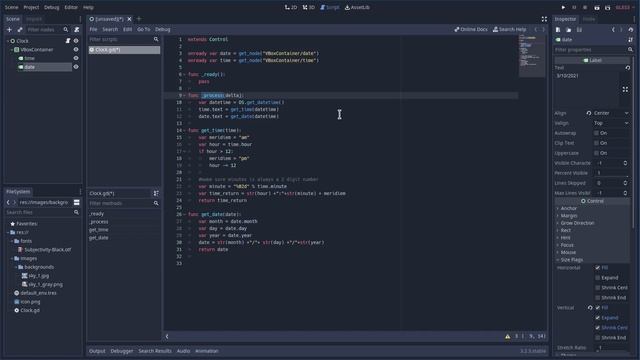Open script editor File menu
The image size is (640, 360).
(93, 29)
